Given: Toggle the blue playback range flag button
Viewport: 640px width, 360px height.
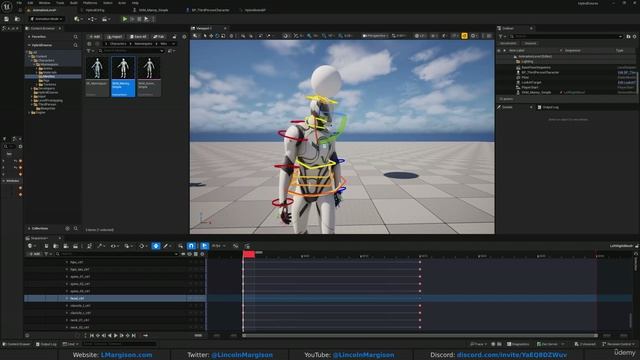Looking at the screenshot, I should tap(204, 246).
